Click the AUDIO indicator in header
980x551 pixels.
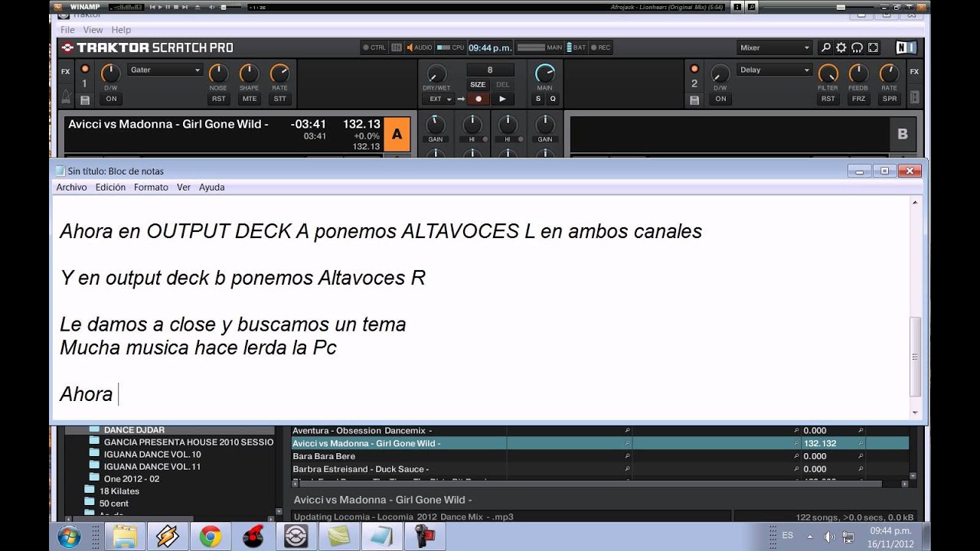pyautogui.click(x=420, y=47)
